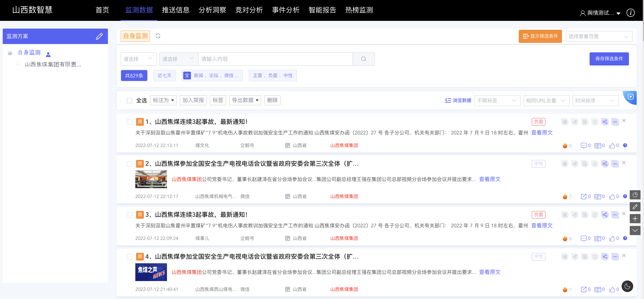Open the 推送信息 tab
This screenshot has height=299, width=644.
point(175,10)
